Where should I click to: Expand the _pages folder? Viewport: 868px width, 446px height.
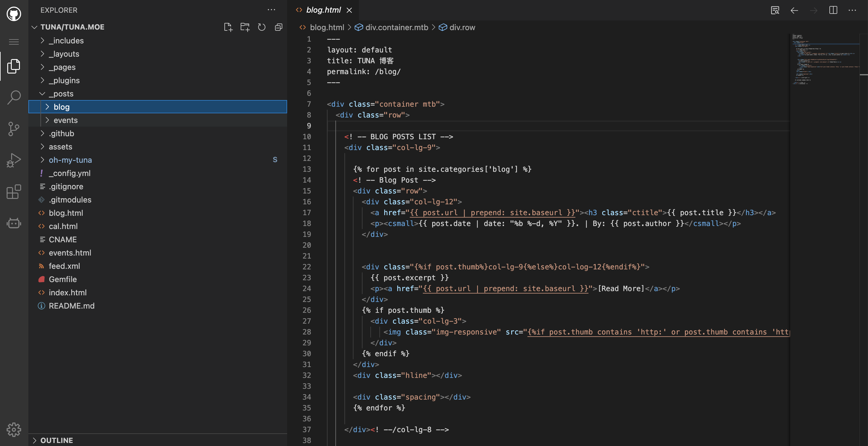(158, 67)
